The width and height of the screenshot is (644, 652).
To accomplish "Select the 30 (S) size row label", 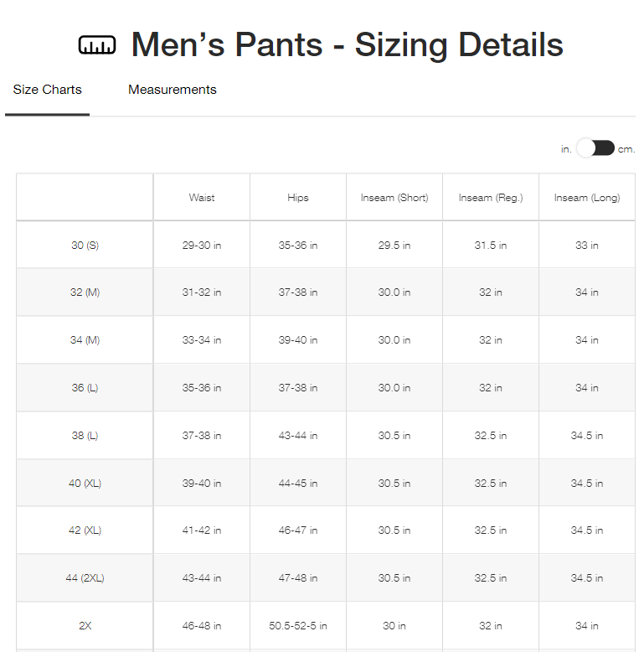I will (x=85, y=246).
